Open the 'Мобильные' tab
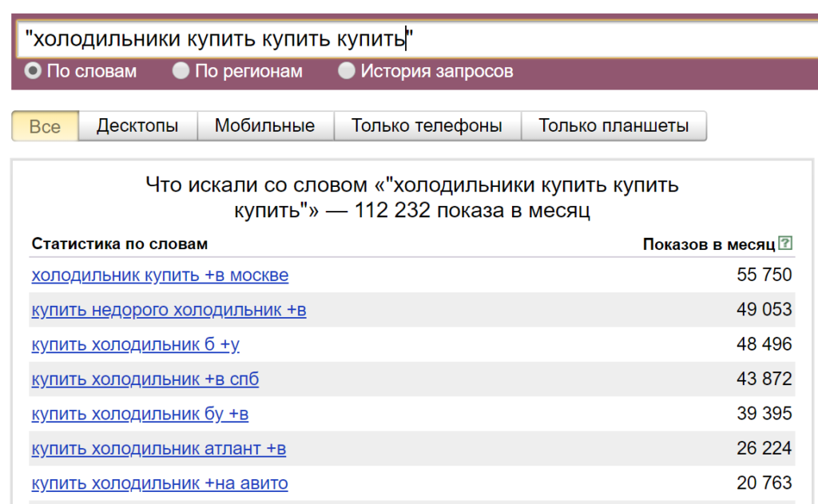The image size is (818, 504). tap(264, 126)
